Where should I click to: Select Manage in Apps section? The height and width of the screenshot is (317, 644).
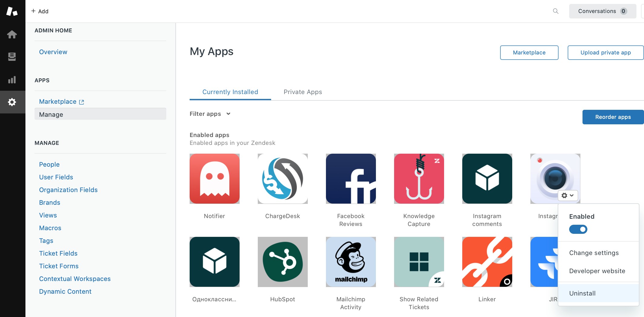coord(100,114)
